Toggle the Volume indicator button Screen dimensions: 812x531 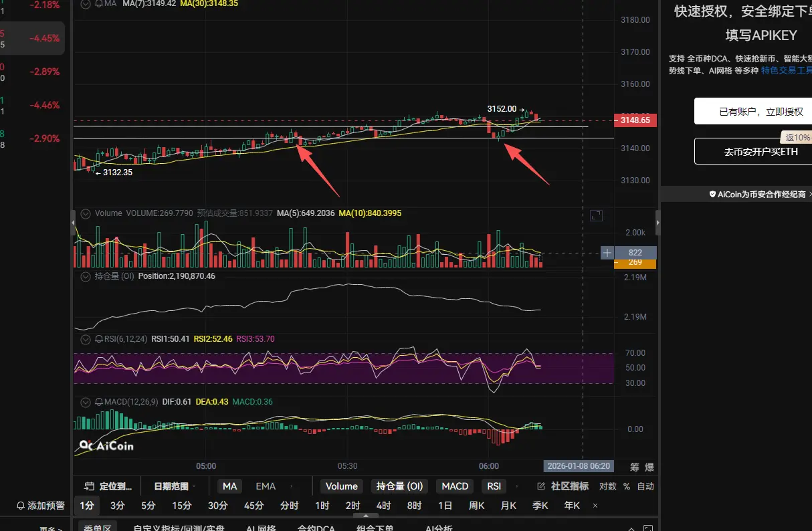[x=342, y=486]
